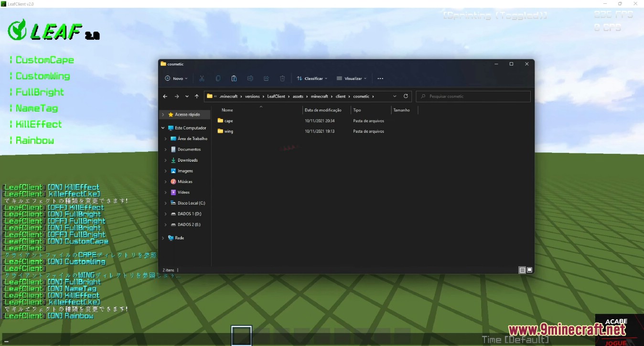Open the address bar history dropdown
The image size is (644, 346).
[x=395, y=96]
